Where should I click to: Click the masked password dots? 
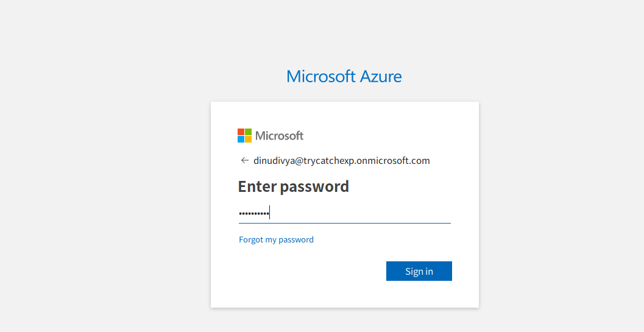click(254, 214)
